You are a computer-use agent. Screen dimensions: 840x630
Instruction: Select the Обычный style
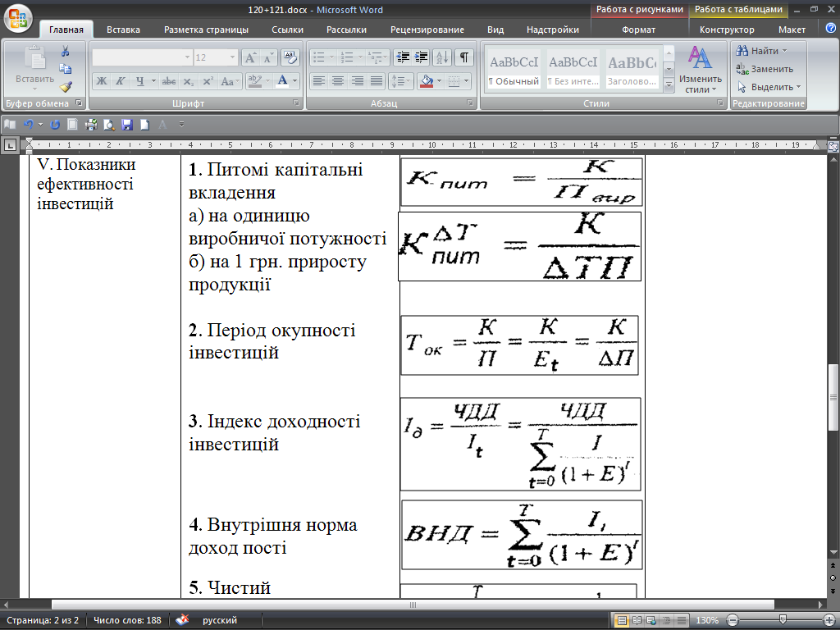point(514,70)
